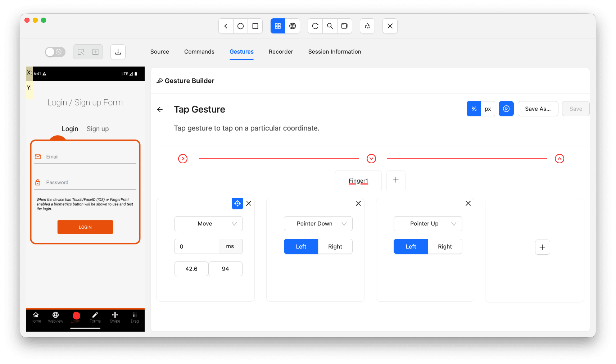Expand the Pointer Down action dropdown

318,223
